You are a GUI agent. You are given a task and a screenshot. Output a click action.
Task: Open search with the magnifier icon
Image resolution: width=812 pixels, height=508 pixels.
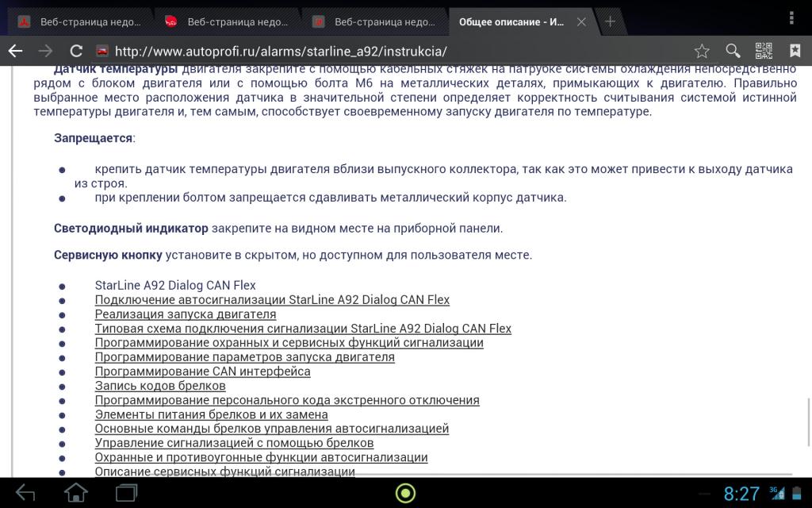point(733,51)
